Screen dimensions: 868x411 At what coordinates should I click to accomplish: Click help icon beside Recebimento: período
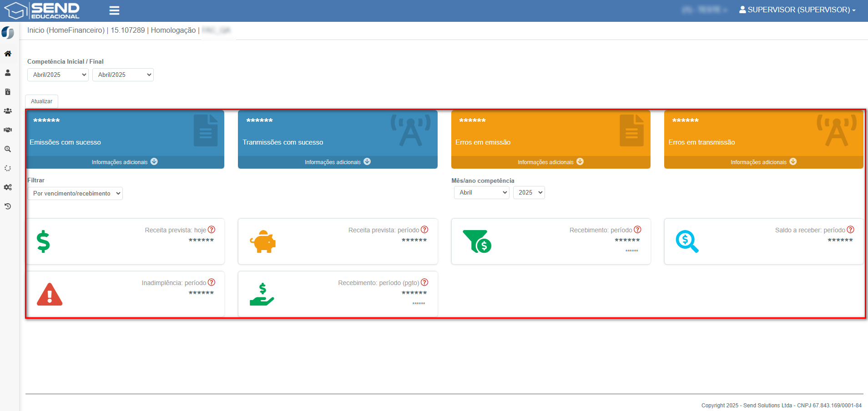pyautogui.click(x=638, y=230)
